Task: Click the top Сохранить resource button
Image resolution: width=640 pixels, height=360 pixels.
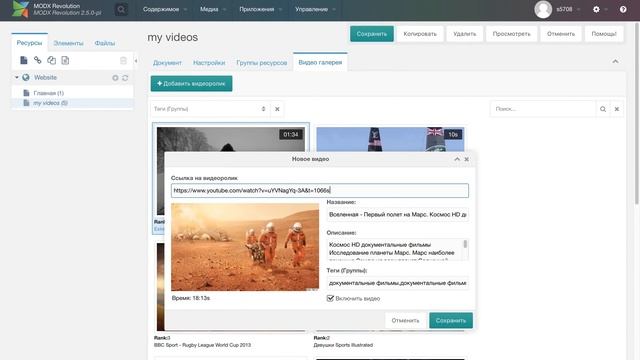Action: 372,34
